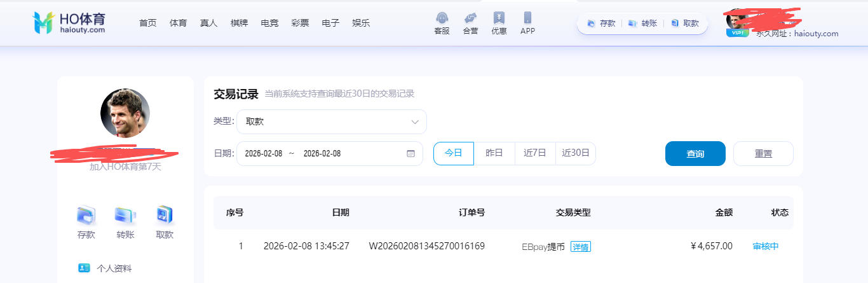Select the 近30日 date range option
Image resolution: width=868 pixels, height=283 pixels.
[576, 153]
